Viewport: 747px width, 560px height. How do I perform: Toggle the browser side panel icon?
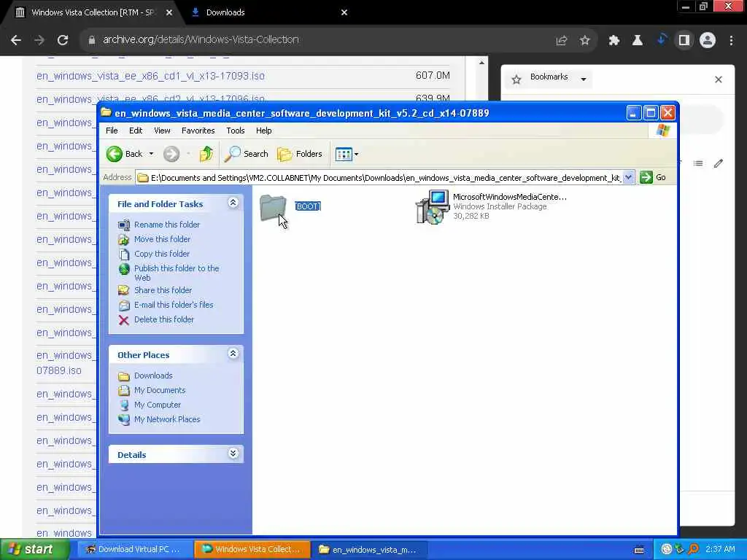tap(684, 41)
